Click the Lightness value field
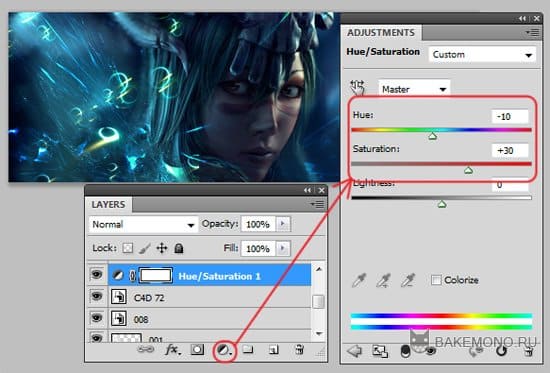Image resolution: width=550 pixels, height=373 pixels. click(510, 185)
